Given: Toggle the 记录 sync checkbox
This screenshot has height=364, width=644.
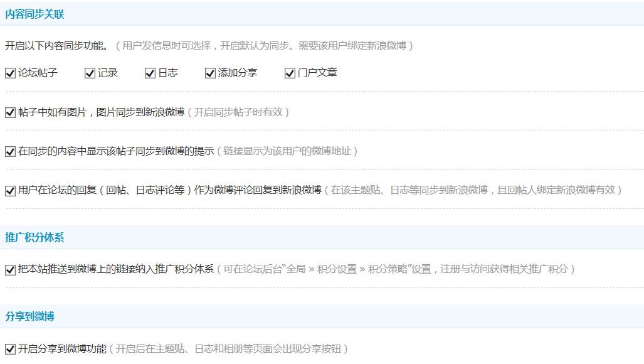Looking at the screenshot, I should tap(90, 73).
